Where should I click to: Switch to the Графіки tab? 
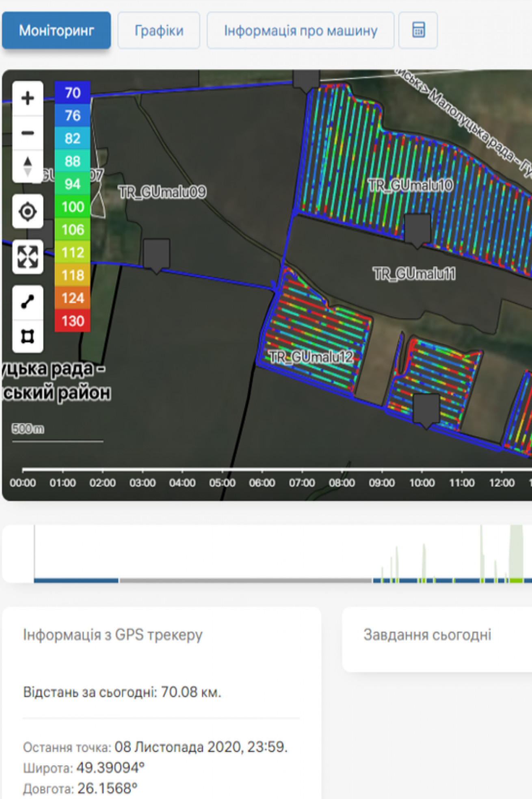[x=159, y=30]
